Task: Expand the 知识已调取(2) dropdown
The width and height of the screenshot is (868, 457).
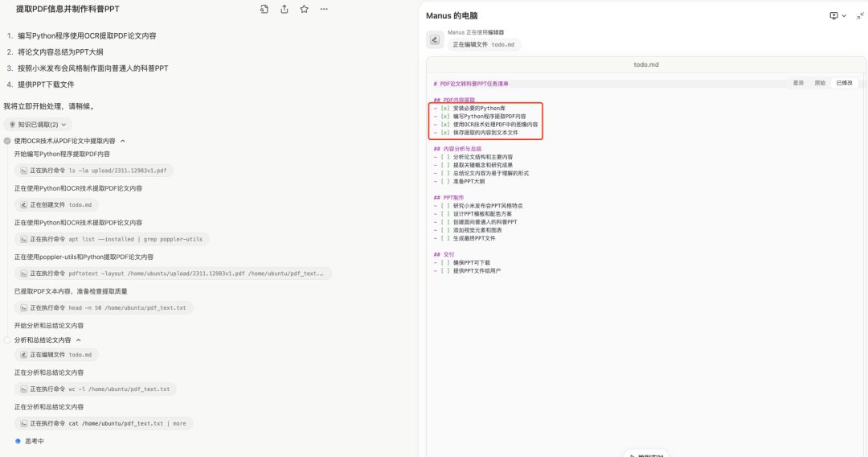Action: 63,125
